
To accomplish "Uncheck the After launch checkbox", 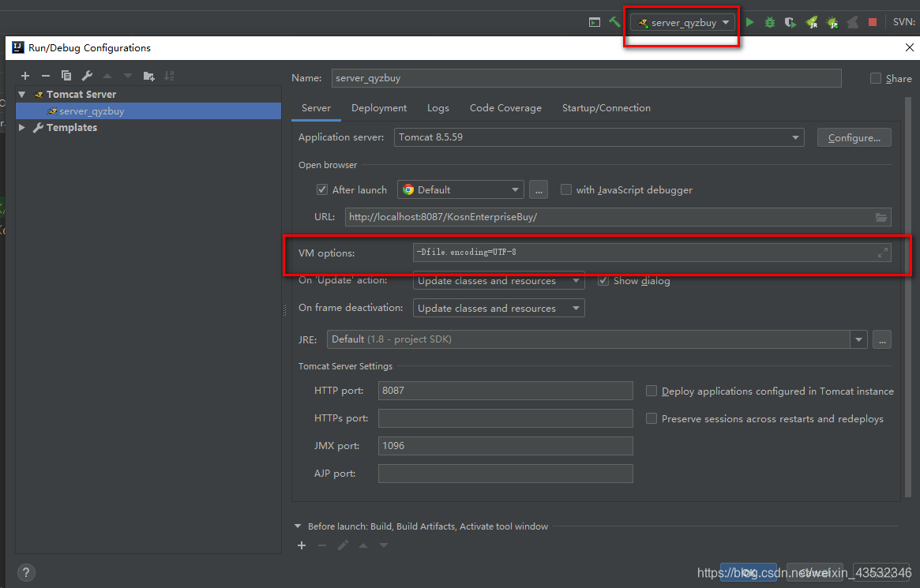I will click(321, 189).
